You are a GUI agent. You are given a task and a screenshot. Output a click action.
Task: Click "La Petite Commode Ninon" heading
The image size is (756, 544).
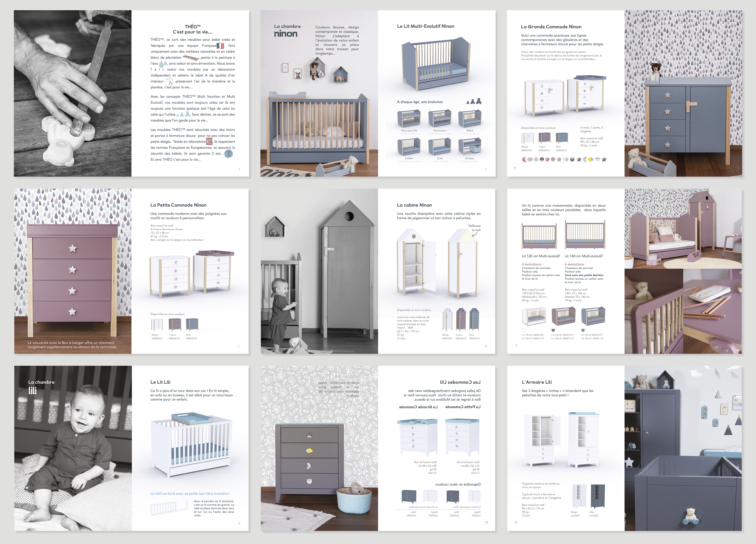click(x=178, y=205)
